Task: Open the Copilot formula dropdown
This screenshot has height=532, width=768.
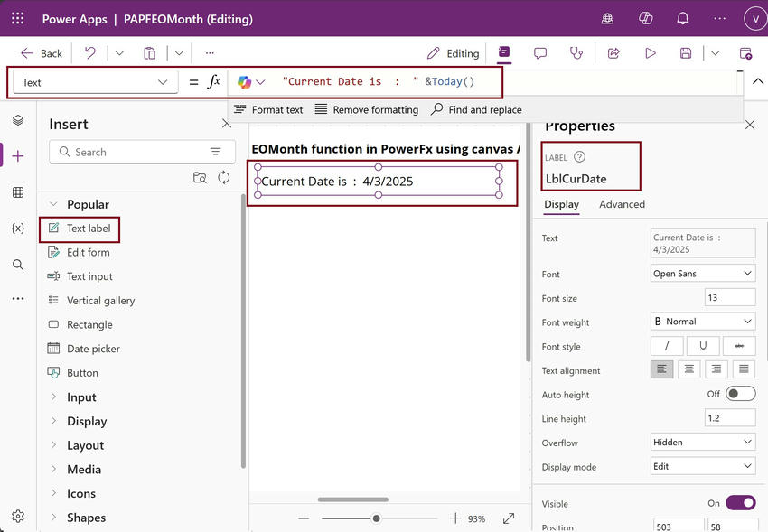Action: 251,81
